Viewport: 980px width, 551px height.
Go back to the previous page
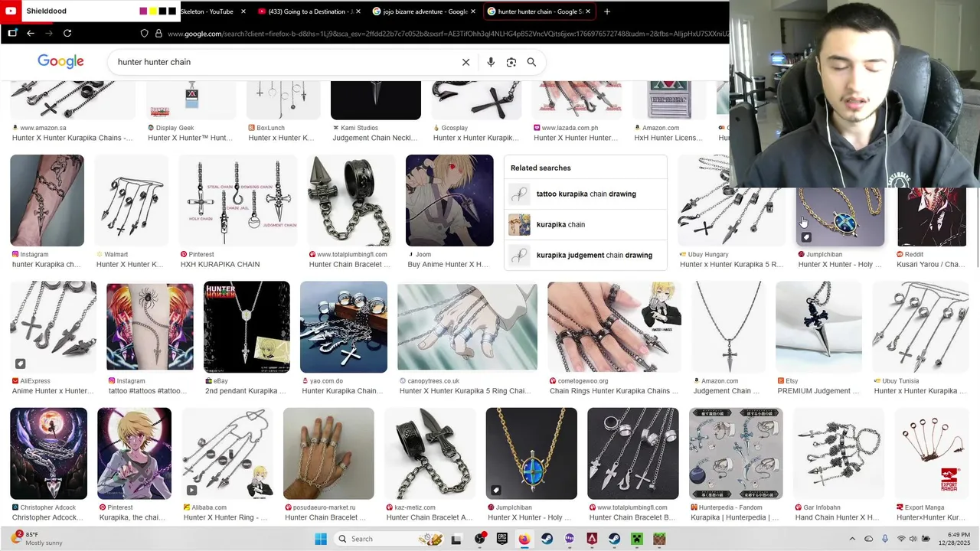31,33
